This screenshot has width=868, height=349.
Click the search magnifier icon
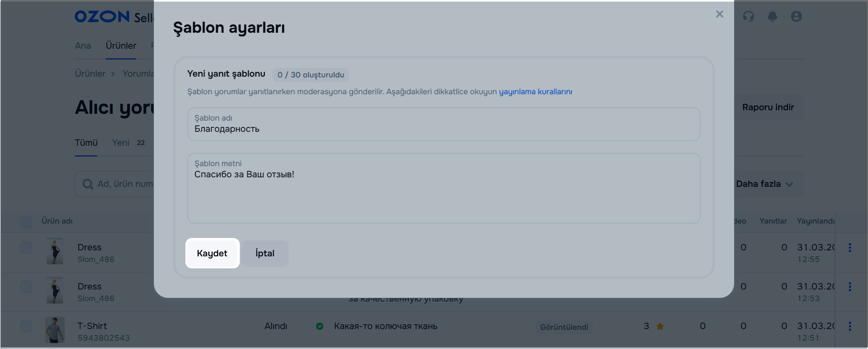[88, 184]
